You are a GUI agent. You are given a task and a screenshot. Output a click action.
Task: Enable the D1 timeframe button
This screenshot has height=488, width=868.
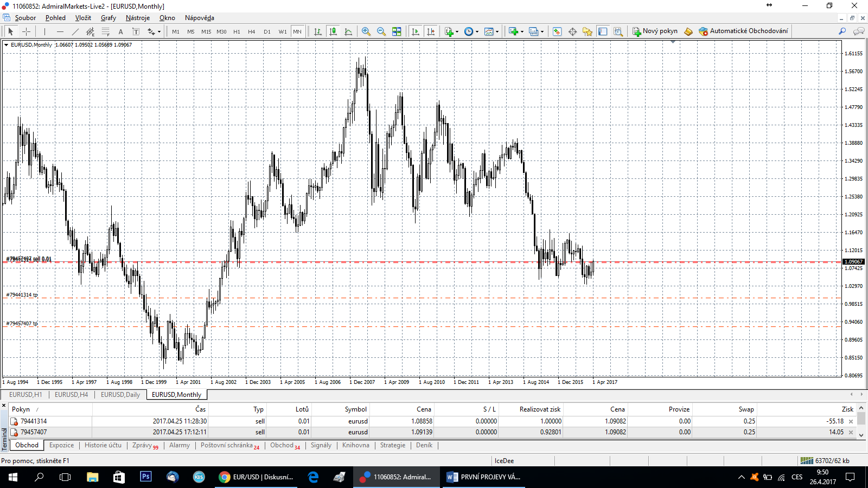[267, 31]
